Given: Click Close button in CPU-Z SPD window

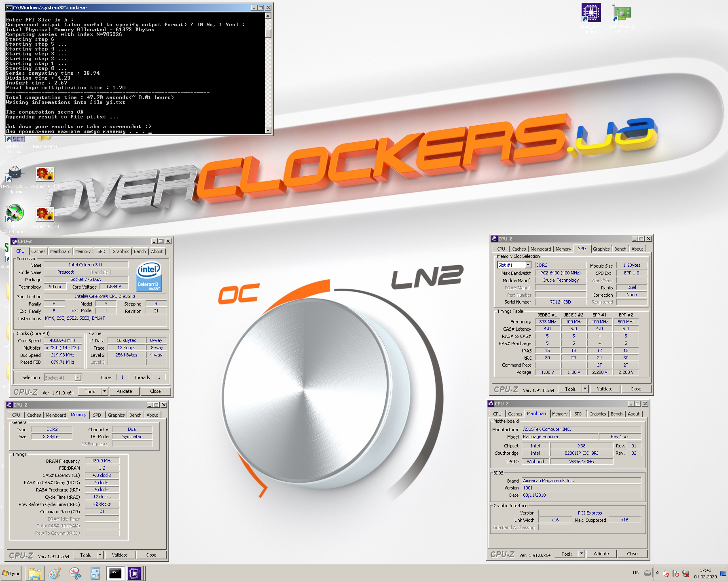Looking at the screenshot, I should click(x=636, y=389).
